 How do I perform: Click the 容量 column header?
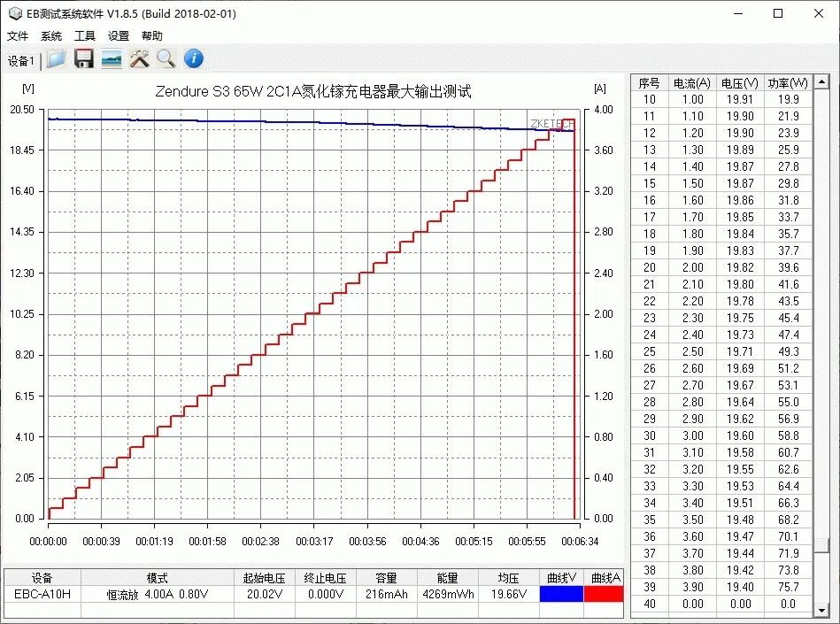[x=386, y=577]
